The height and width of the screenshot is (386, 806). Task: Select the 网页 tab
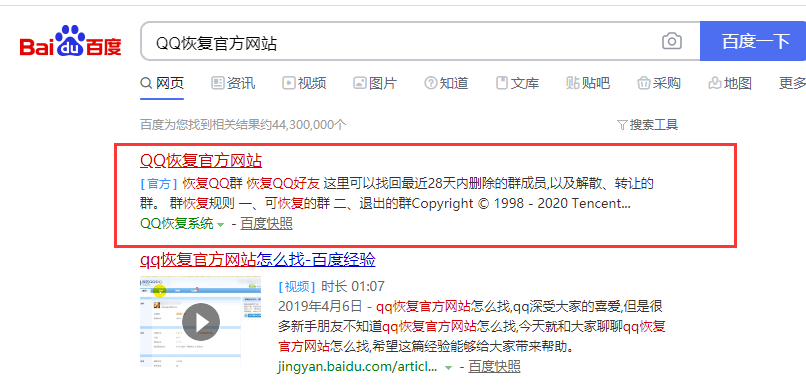(162, 83)
